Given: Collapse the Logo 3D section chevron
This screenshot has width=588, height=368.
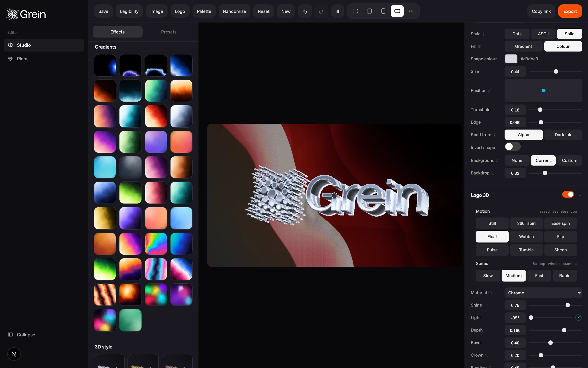Looking at the screenshot, I should coord(580,195).
